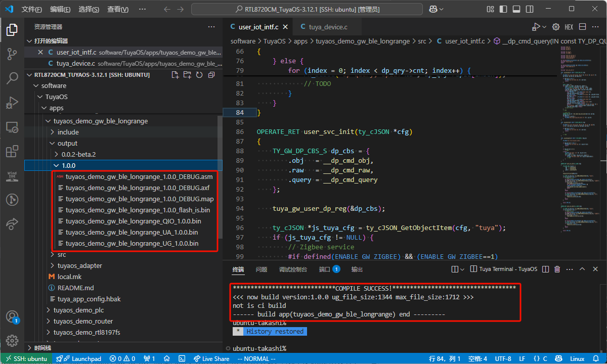Open the Explorer view in the activity bar
Screen dimensions: 607x364
point(12,30)
